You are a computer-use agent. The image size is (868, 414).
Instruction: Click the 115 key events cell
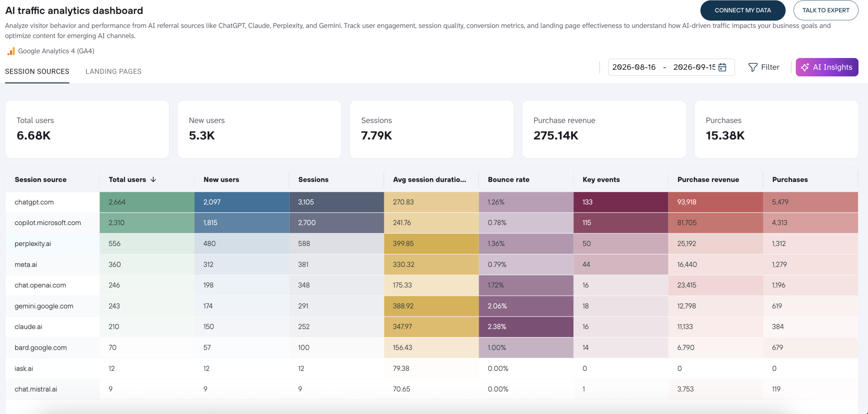tap(620, 223)
